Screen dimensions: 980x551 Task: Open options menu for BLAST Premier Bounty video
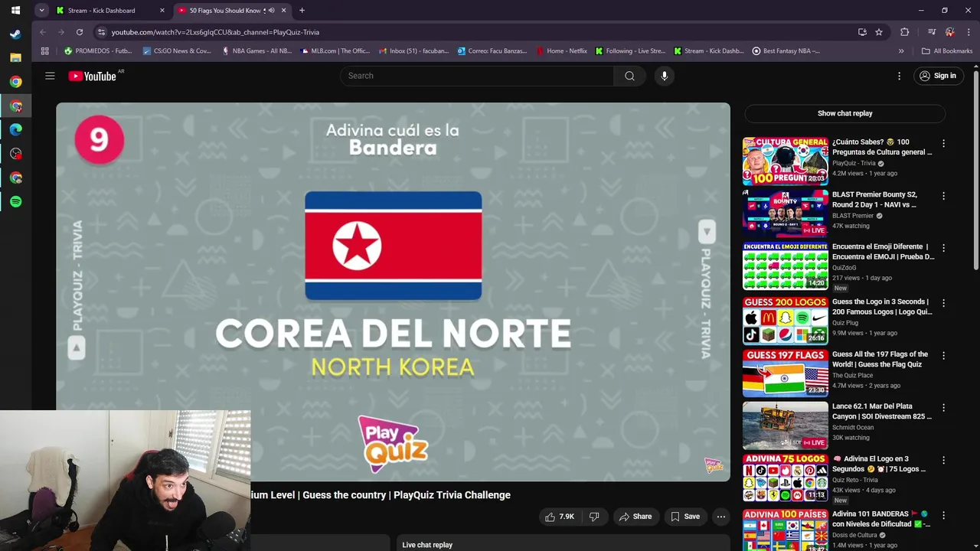point(943,196)
